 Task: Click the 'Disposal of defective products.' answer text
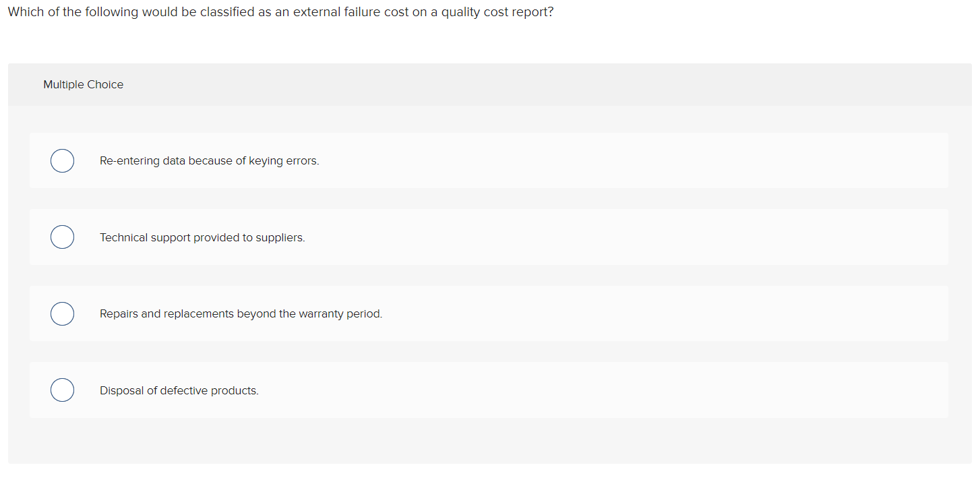(x=179, y=391)
